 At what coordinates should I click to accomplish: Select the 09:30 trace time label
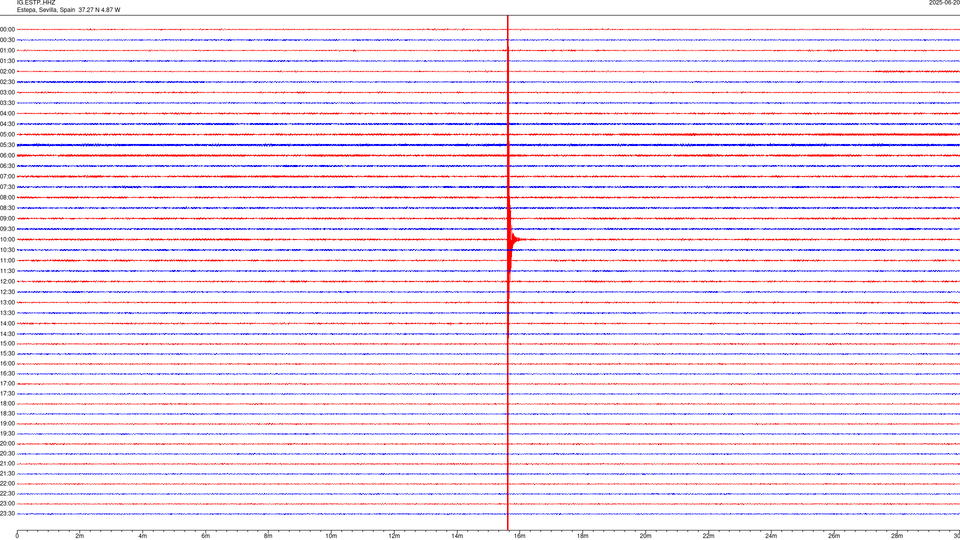point(7,229)
